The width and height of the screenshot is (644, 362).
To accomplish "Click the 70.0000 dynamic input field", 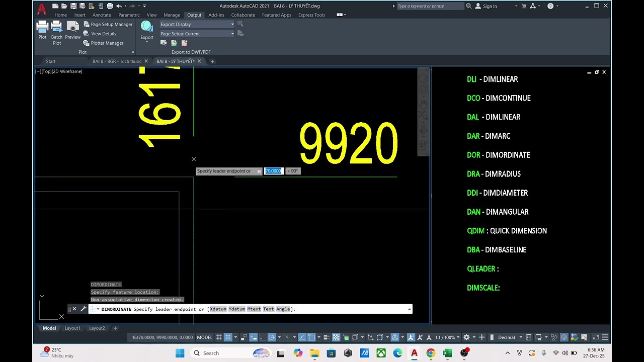I will click(x=274, y=171).
